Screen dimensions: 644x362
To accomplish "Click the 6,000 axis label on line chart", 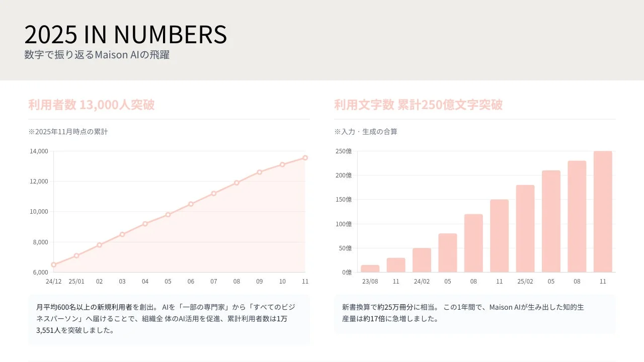I will 39,271.
